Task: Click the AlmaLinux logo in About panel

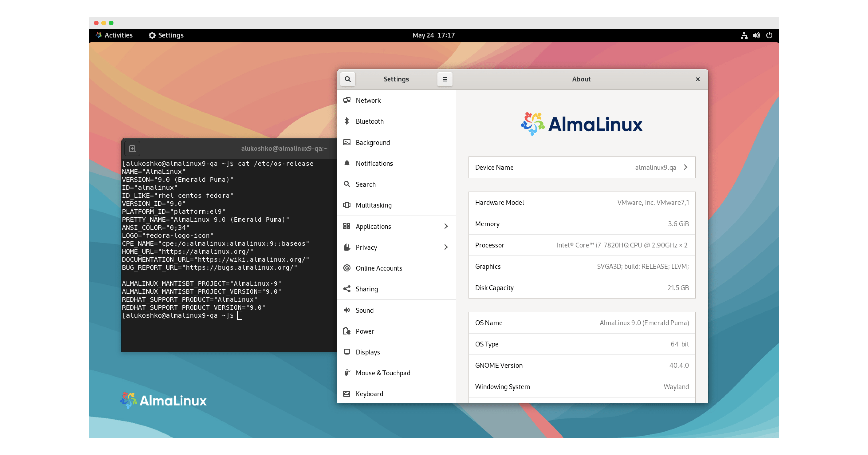Action: pos(582,124)
